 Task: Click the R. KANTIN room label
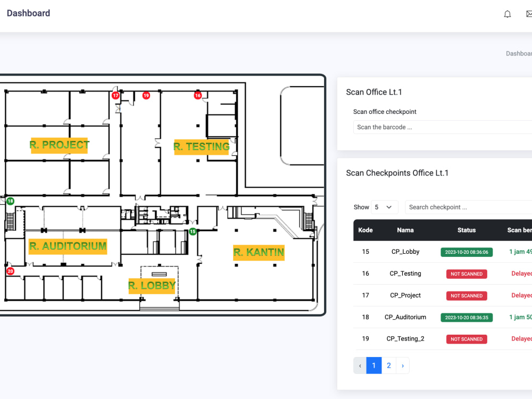pos(259,252)
